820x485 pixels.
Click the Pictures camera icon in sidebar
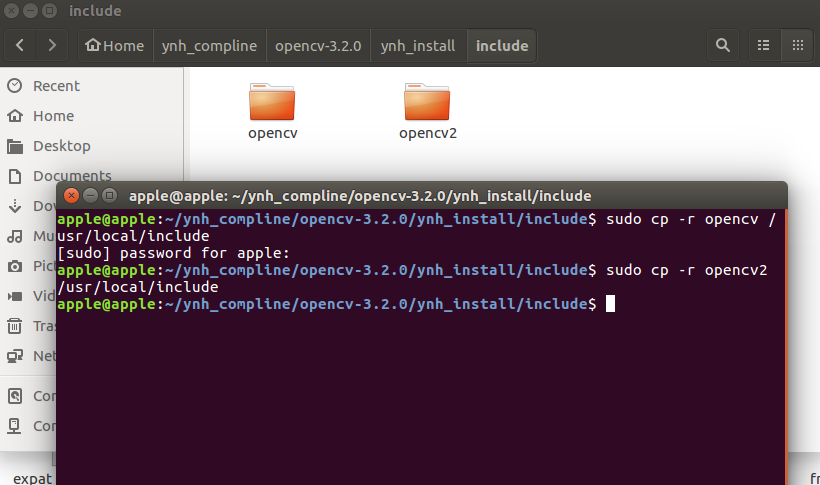pos(15,266)
